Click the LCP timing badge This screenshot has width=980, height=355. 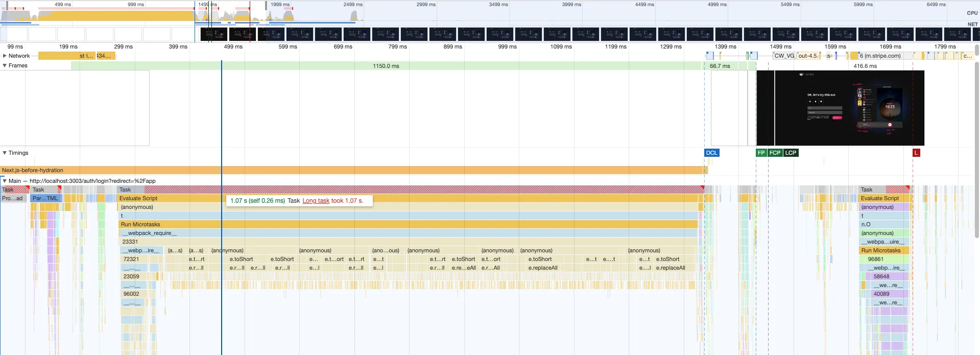pos(791,153)
